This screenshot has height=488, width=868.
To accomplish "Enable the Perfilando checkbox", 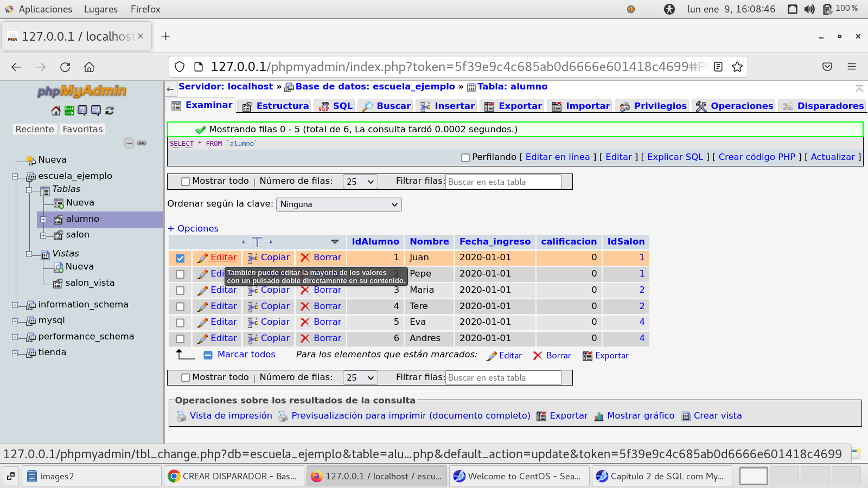I will (465, 158).
